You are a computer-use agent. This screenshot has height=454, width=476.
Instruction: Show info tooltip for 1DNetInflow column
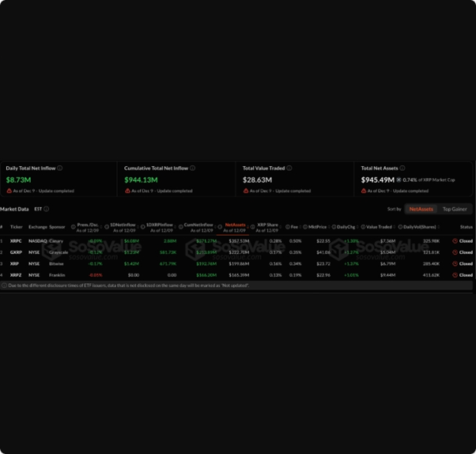pyautogui.click(x=107, y=227)
